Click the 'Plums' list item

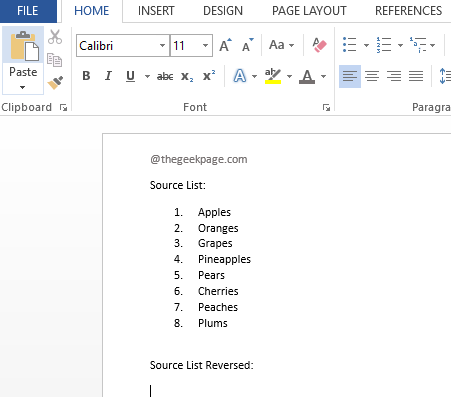[213, 323]
